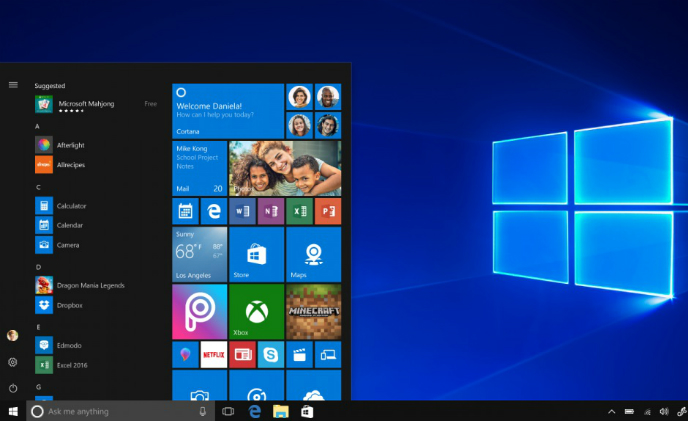Open Task View on the taskbar
Image resolution: width=688 pixels, height=421 pixels.
(x=228, y=411)
